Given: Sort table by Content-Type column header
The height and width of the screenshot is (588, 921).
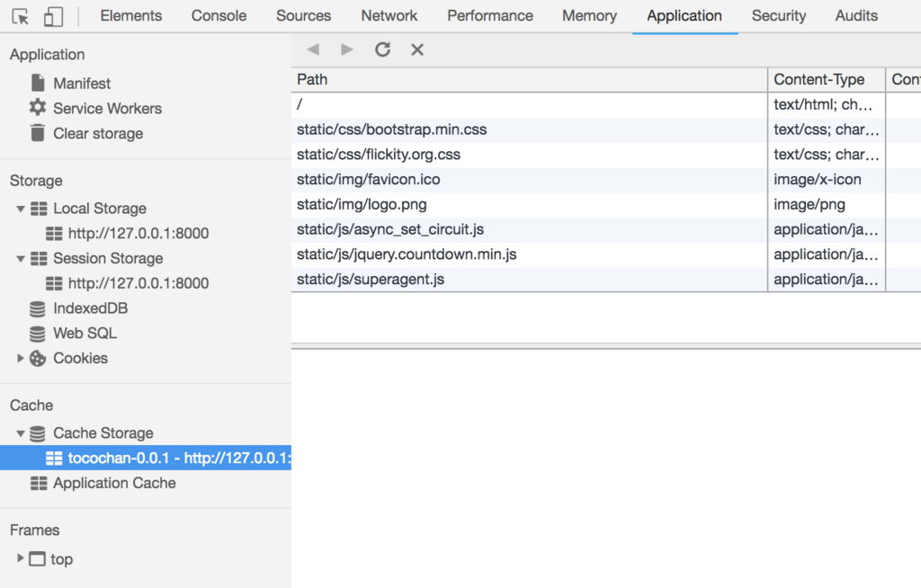Looking at the screenshot, I should click(827, 79).
